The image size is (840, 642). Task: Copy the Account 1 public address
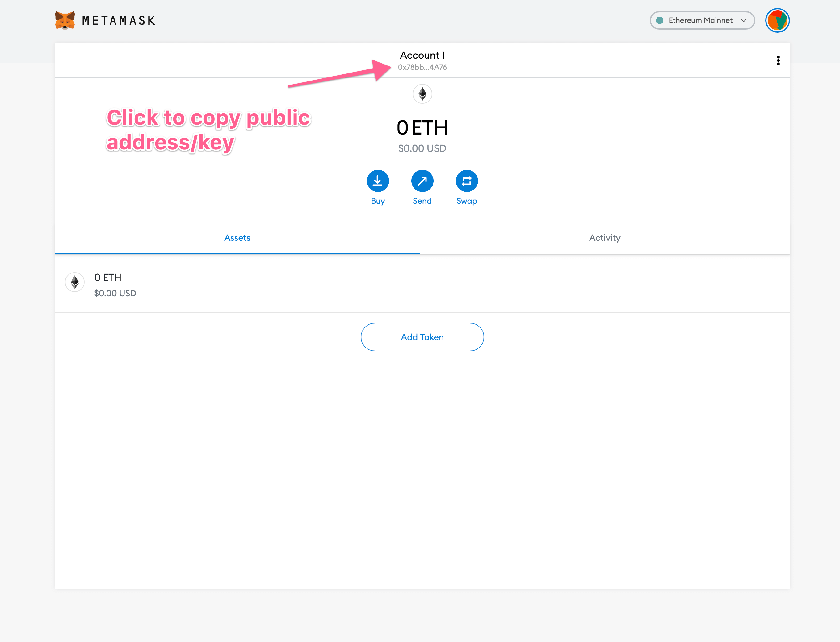coord(422,61)
